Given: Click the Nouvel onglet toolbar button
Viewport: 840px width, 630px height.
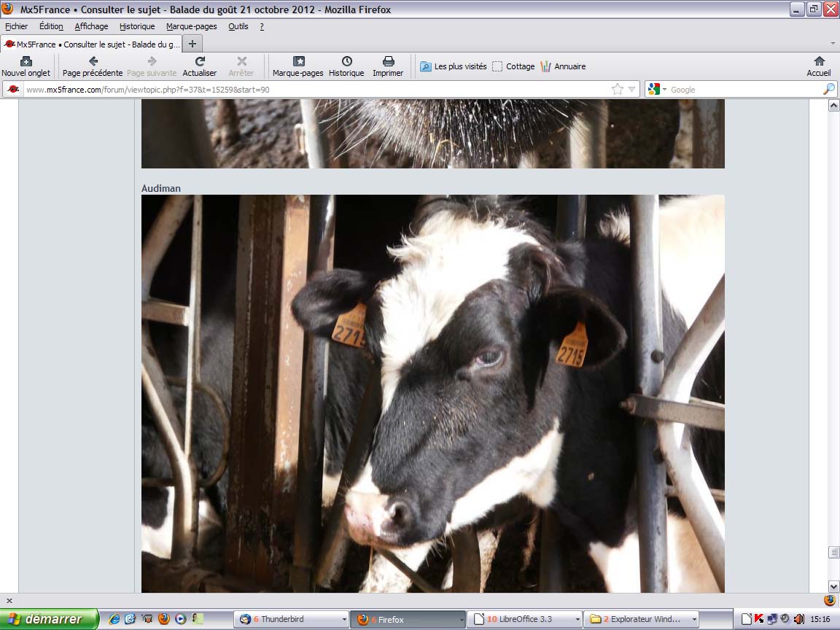Looking at the screenshot, I should point(26,67).
